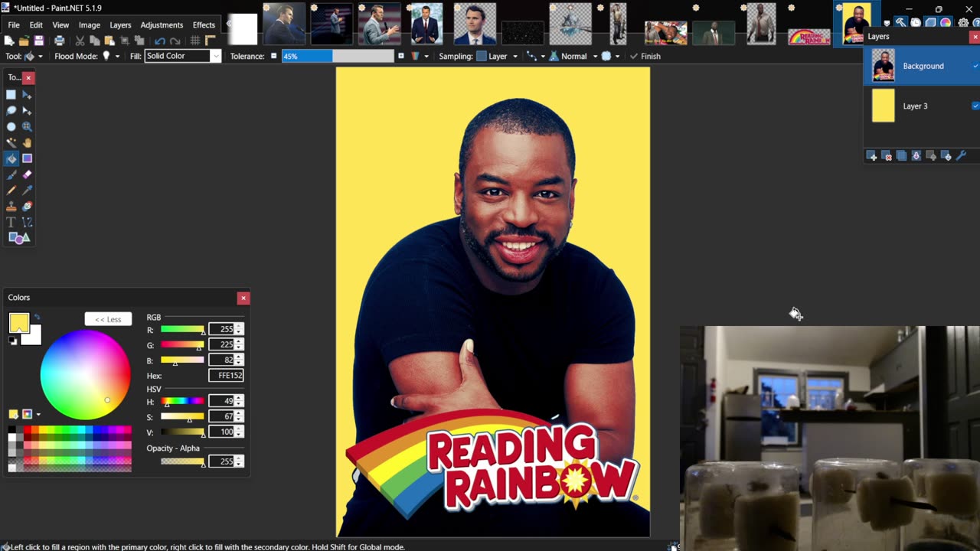Image resolution: width=980 pixels, height=551 pixels.
Task: Select the Lasso Select tool
Action: 11,111
